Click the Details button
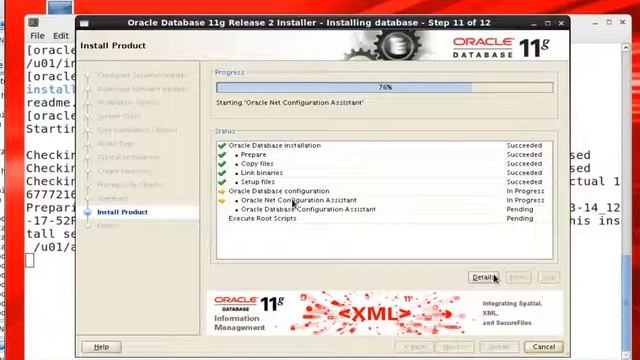The image size is (640, 360). point(484,278)
